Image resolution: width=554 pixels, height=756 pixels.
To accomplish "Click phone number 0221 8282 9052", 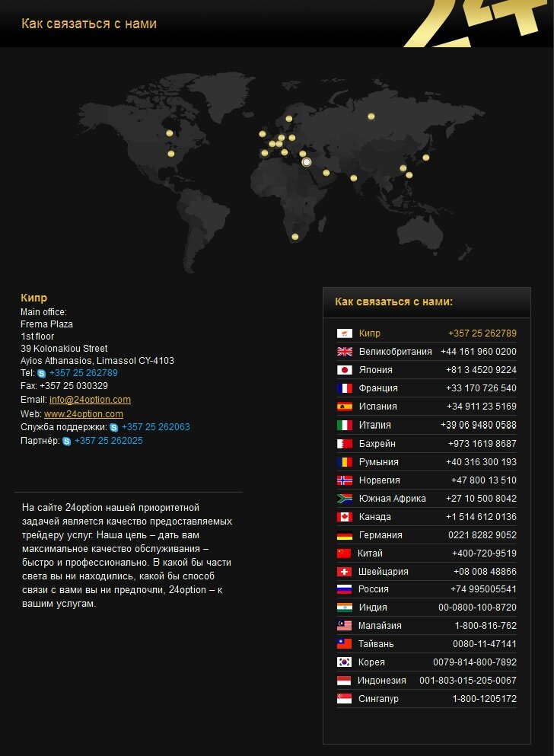I will click(482, 535).
